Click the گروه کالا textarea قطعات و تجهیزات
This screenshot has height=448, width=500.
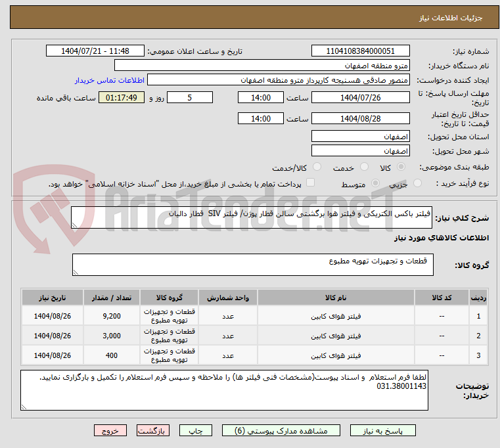[252, 265]
